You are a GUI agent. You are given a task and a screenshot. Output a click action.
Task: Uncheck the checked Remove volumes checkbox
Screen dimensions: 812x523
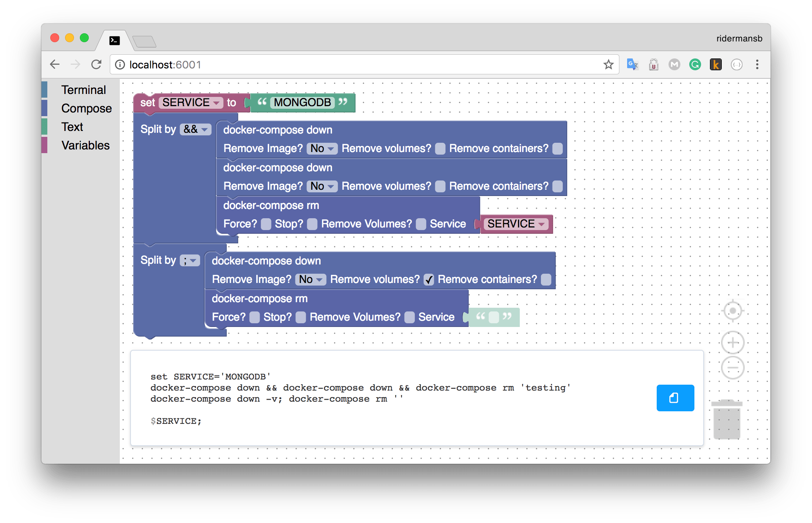coord(429,280)
